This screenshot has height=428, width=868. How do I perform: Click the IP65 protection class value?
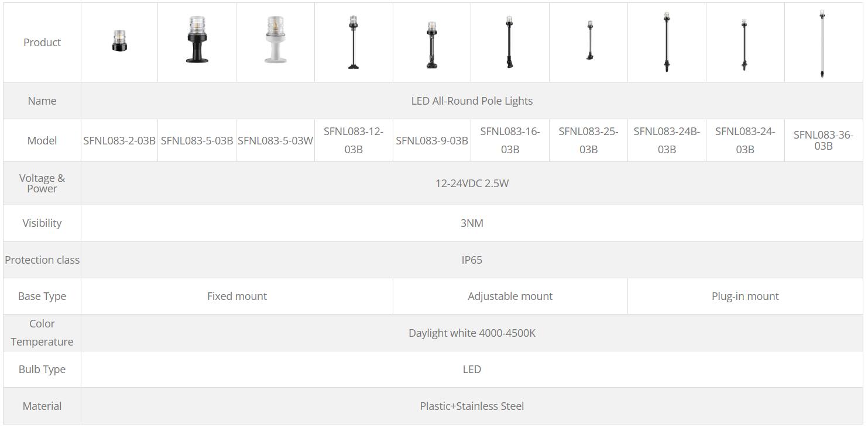coord(472,260)
